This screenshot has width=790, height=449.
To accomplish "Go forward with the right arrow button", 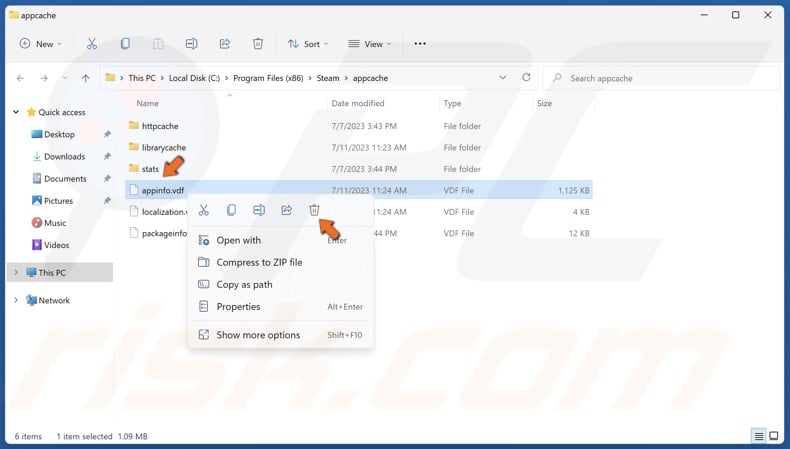I will pos(44,78).
